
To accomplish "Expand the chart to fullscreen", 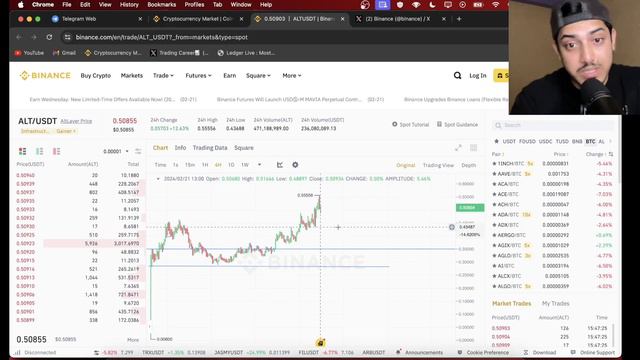I will click(x=458, y=148).
